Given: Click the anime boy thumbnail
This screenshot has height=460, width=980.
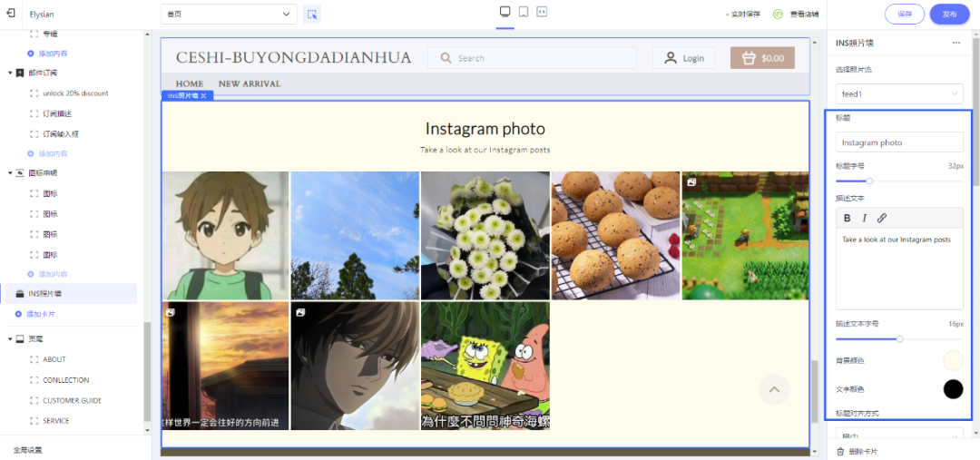Looking at the screenshot, I should coord(226,236).
